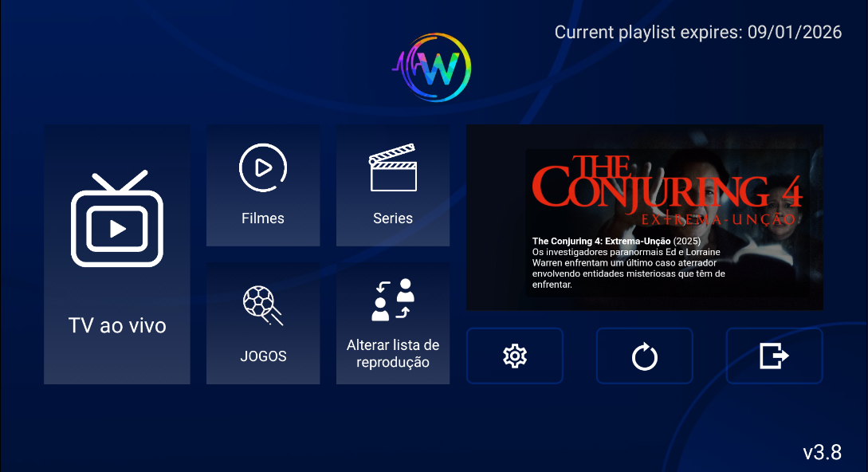Click the colorful W app logo

tap(434, 68)
